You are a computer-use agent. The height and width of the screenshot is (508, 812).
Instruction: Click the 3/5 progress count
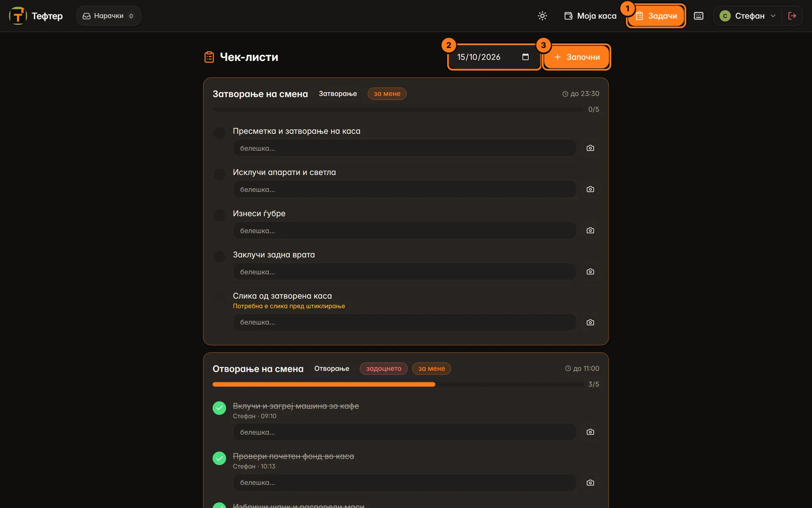tap(594, 384)
